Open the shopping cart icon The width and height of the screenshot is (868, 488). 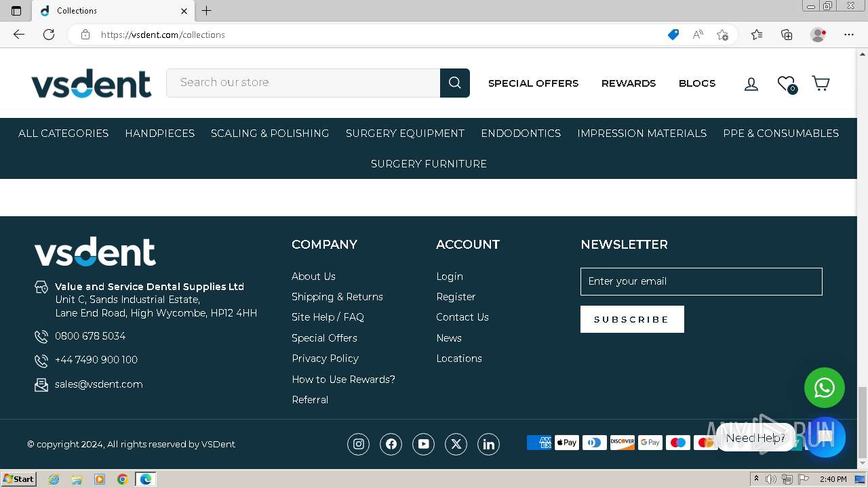tap(821, 83)
